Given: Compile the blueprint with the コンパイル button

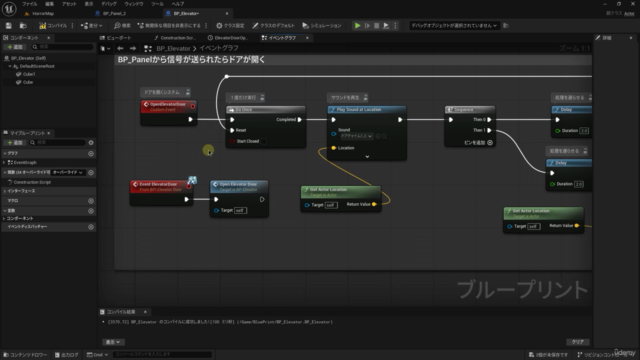Looking at the screenshot, I should point(53,26).
